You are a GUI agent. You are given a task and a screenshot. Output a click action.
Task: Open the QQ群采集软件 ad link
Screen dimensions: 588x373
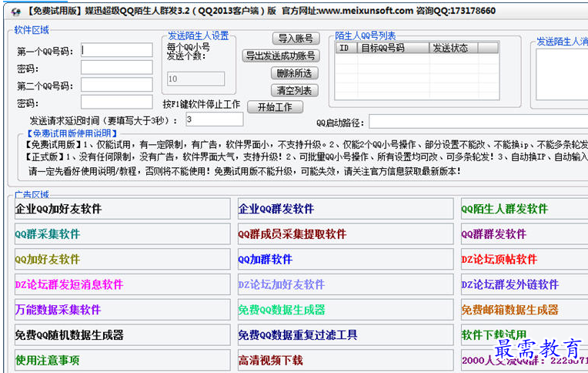[x=122, y=234]
